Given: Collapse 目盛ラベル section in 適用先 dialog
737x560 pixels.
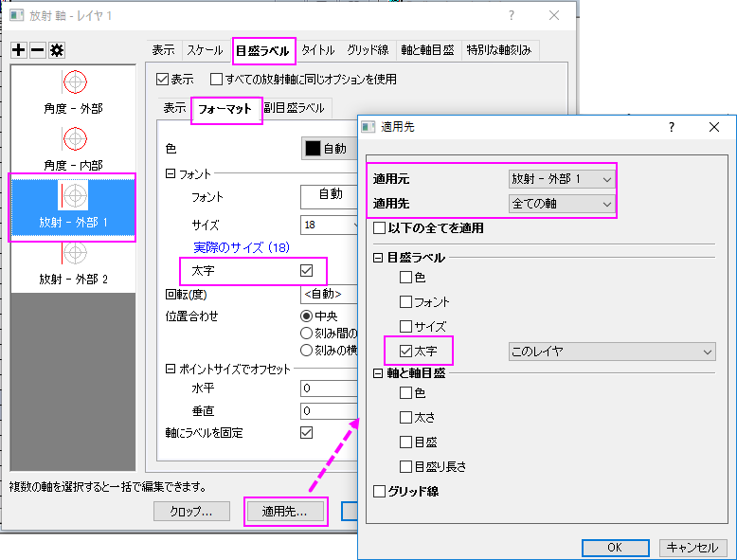Looking at the screenshot, I should pyautogui.click(x=378, y=258).
